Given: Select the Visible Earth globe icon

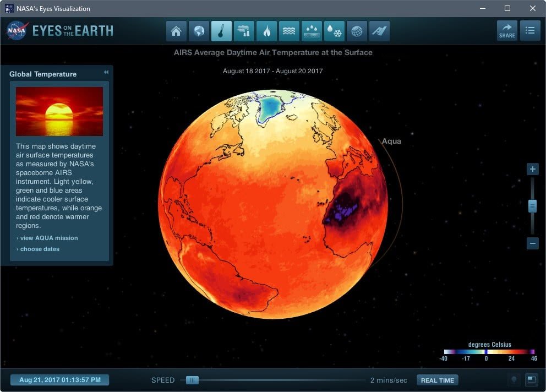Looking at the screenshot, I should coord(199,31).
